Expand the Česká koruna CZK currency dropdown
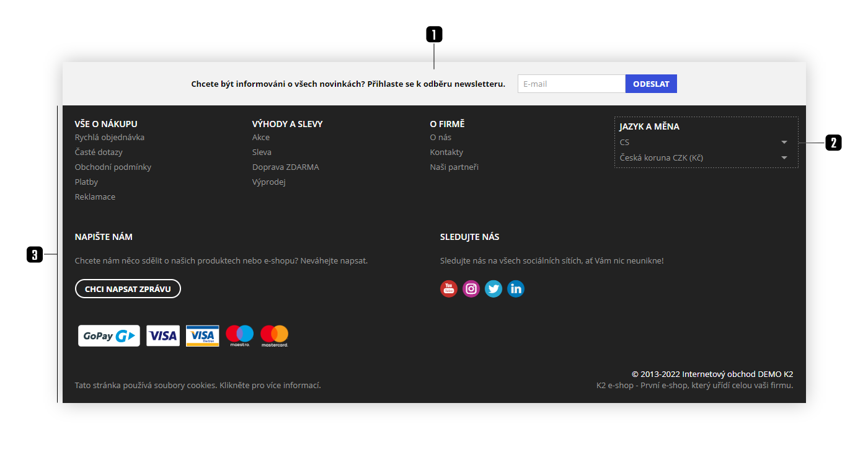The width and height of the screenshot is (868, 465). [704, 157]
